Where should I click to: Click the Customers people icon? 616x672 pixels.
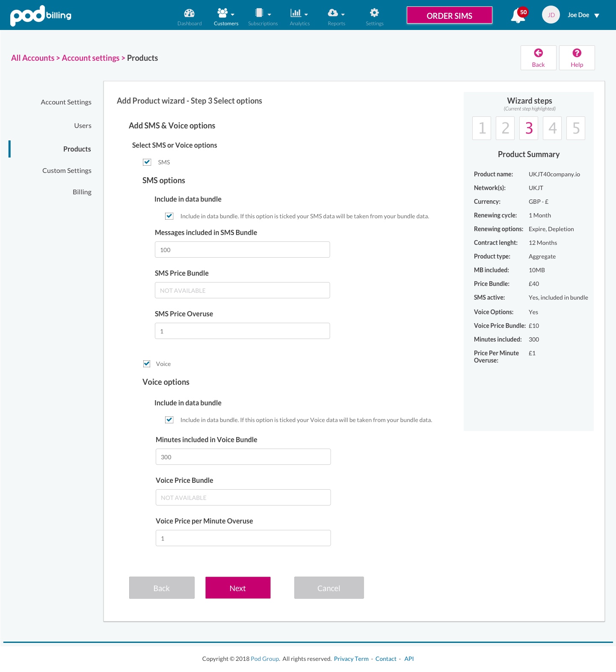(x=222, y=13)
